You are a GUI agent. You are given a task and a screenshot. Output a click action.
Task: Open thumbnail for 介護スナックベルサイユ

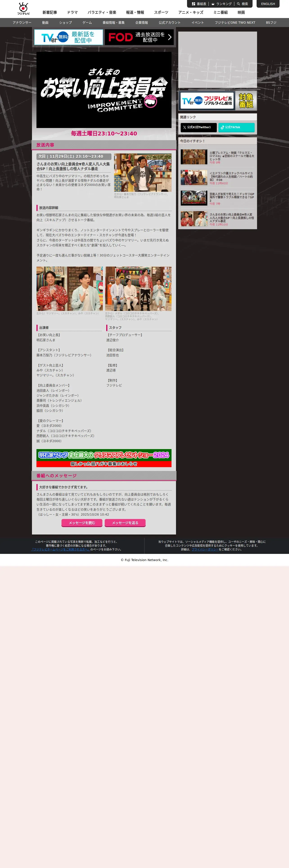point(194,178)
